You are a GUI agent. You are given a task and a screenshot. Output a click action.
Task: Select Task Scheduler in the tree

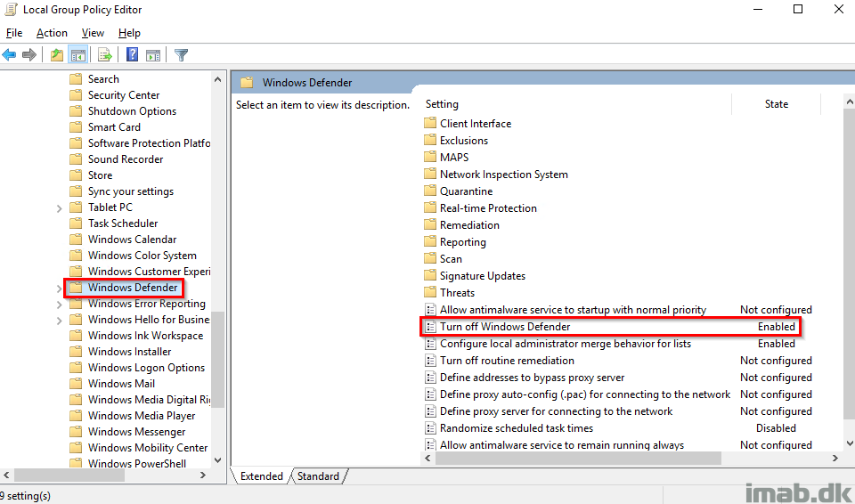(x=123, y=224)
